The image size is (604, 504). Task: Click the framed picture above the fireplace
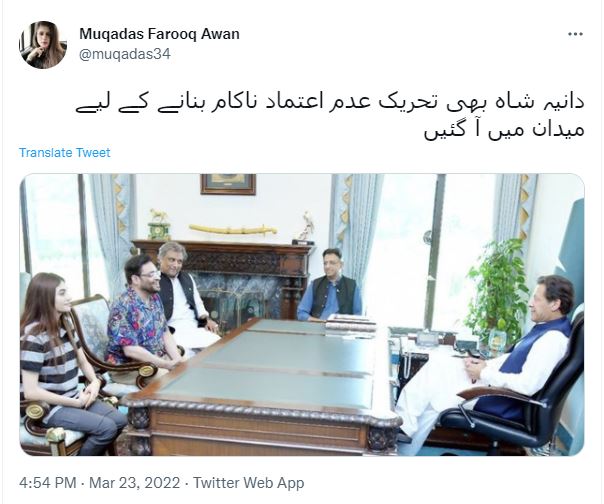(x=228, y=184)
